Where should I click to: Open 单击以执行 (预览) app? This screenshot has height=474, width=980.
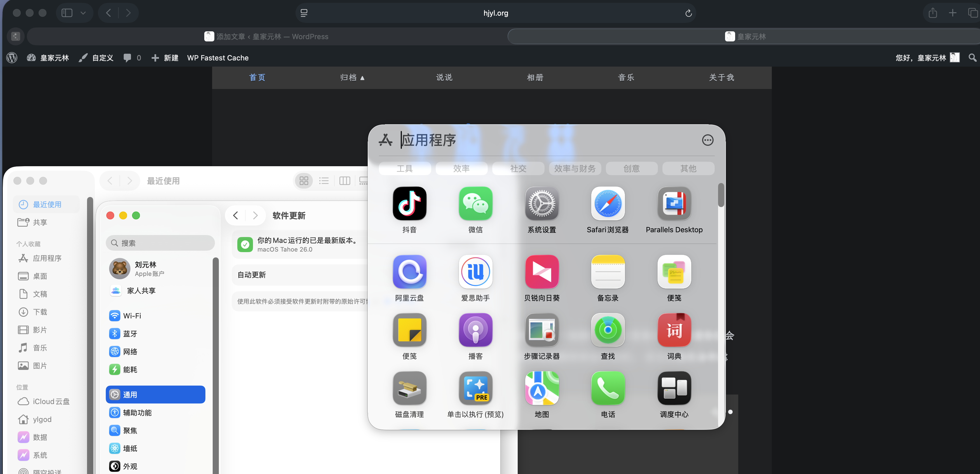475,388
